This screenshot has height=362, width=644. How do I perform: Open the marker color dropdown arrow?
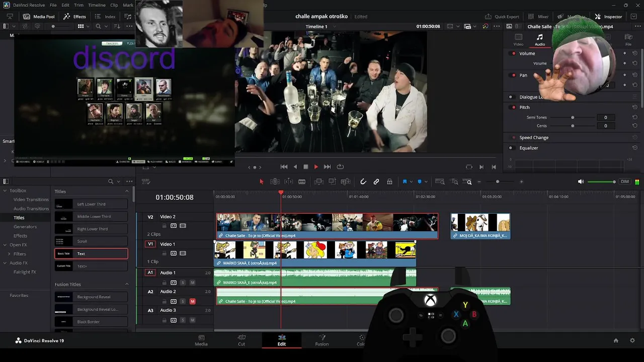tap(426, 182)
